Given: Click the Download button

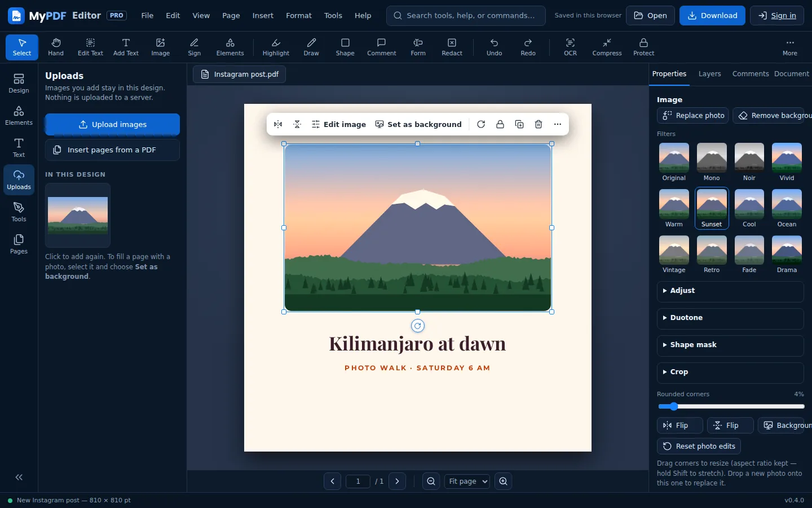Looking at the screenshot, I should coord(712,16).
